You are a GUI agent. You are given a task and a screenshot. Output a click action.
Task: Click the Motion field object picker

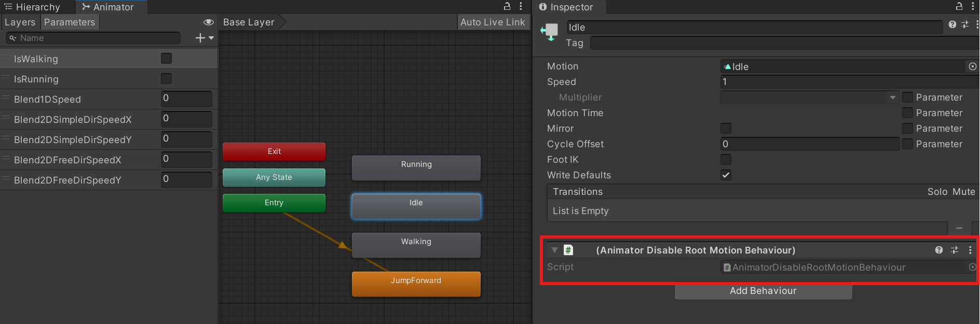click(972, 66)
